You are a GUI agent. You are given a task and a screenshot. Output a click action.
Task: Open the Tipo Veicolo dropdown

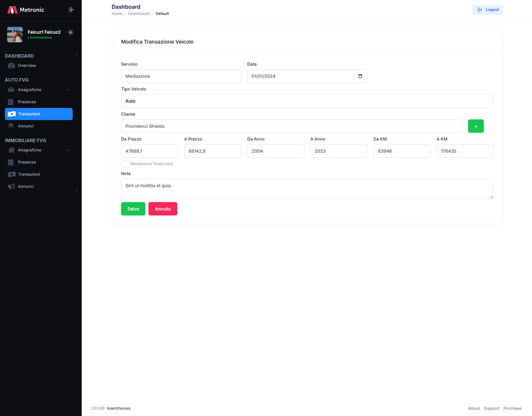tap(307, 101)
